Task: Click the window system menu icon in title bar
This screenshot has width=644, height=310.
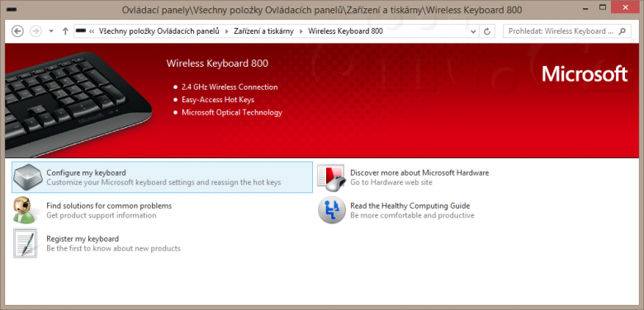Action: click(x=12, y=10)
